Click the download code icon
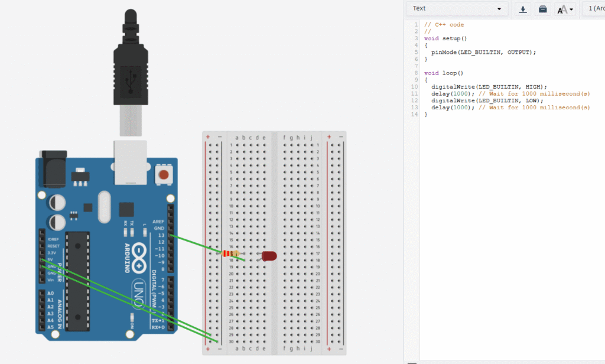 [523, 9]
